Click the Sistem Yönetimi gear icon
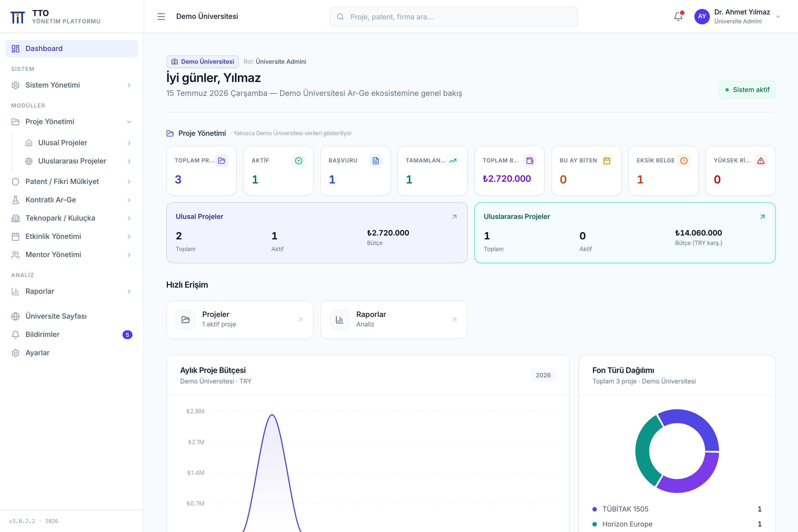 16,85
